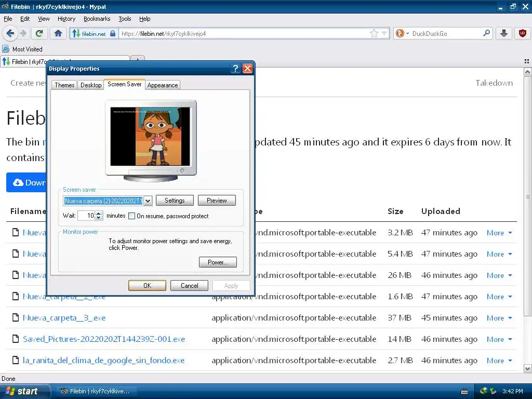Open the URL history dropdown arrow
Screen dimensions: 532x399
(384, 34)
